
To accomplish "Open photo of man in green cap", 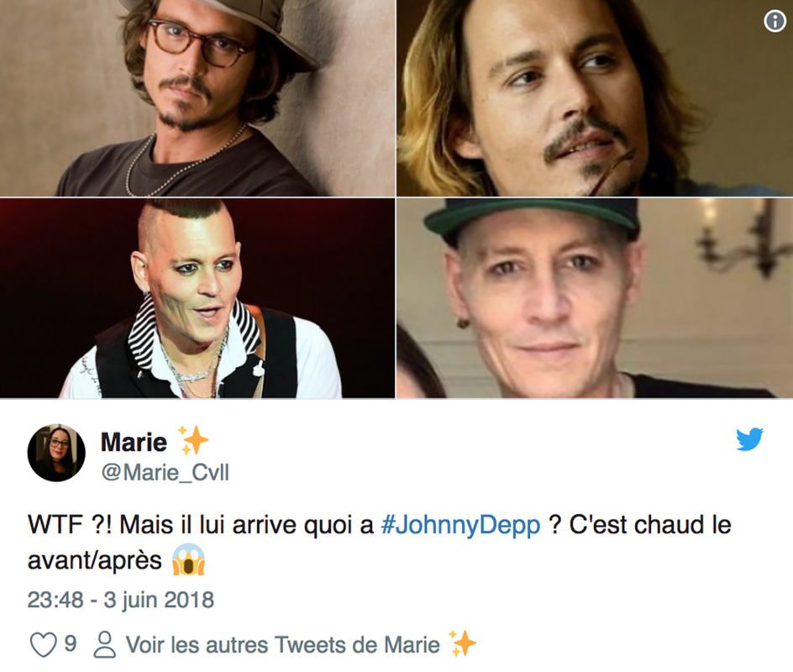I will [x=595, y=298].
